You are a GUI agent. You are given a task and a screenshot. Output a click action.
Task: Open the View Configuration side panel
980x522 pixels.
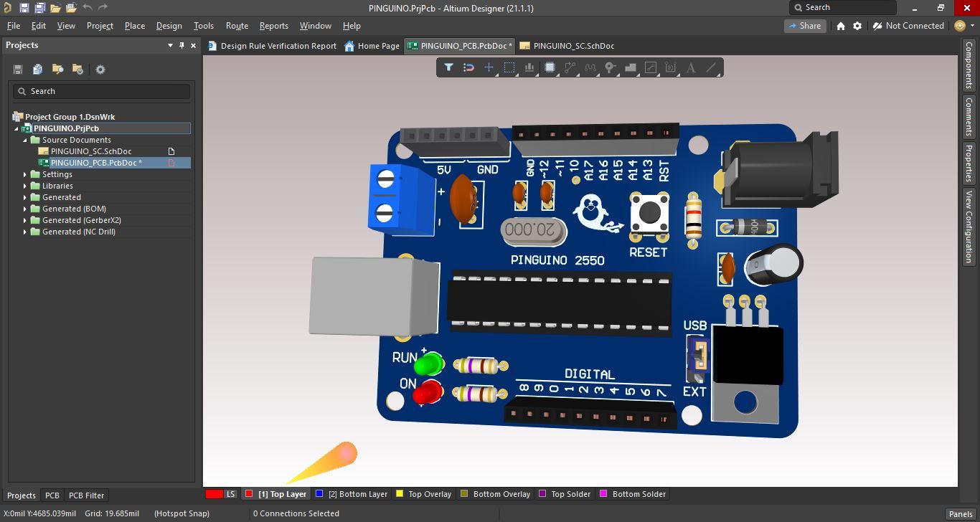pyautogui.click(x=969, y=227)
